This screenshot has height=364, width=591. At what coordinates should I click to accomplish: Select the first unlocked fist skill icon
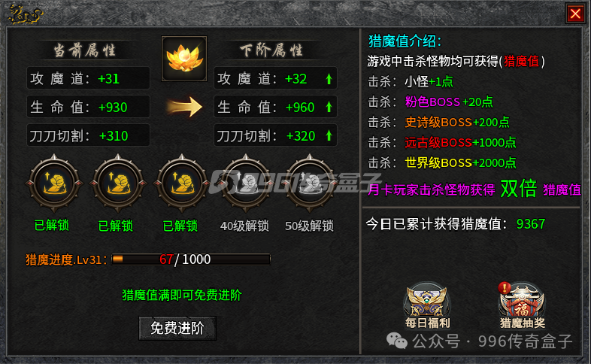(x=54, y=184)
